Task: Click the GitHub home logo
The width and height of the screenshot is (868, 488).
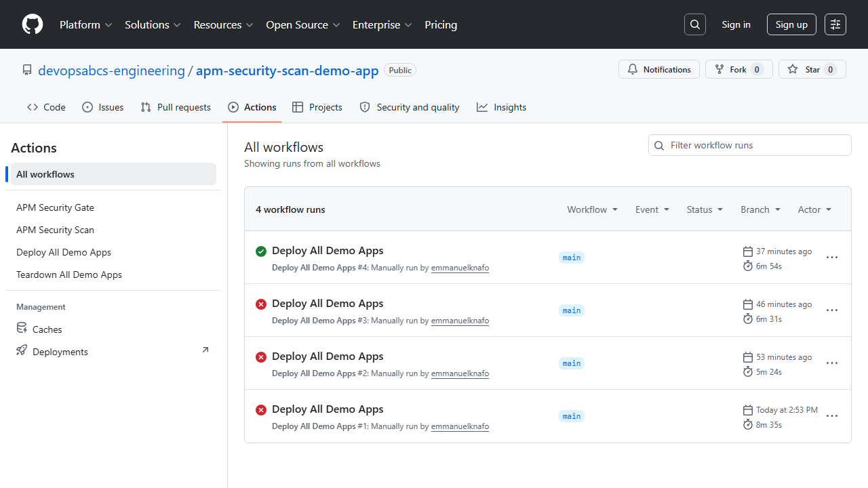Action: tap(32, 24)
